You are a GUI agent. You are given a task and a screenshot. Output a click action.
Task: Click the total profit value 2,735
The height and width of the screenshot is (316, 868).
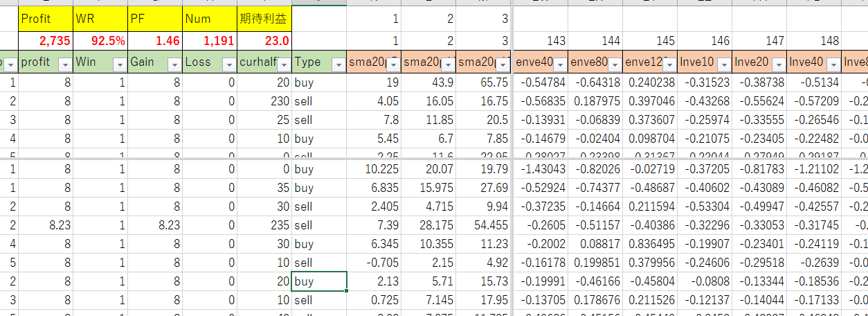coord(46,41)
